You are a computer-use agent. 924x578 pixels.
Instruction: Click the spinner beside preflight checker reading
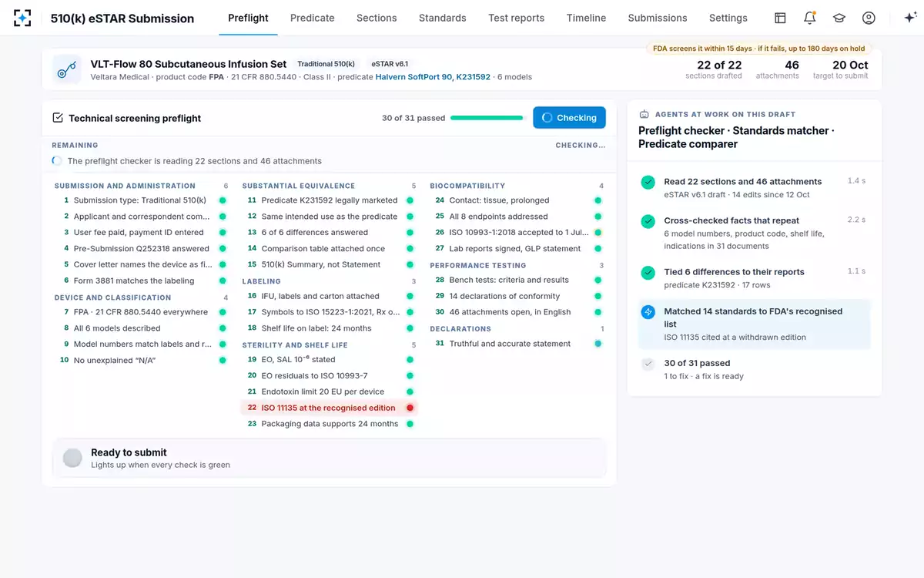pos(57,161)
